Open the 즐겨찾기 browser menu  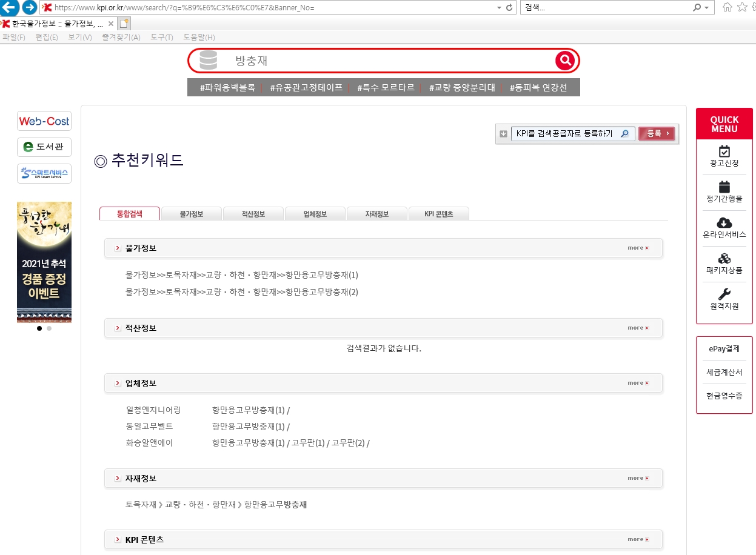121,38
